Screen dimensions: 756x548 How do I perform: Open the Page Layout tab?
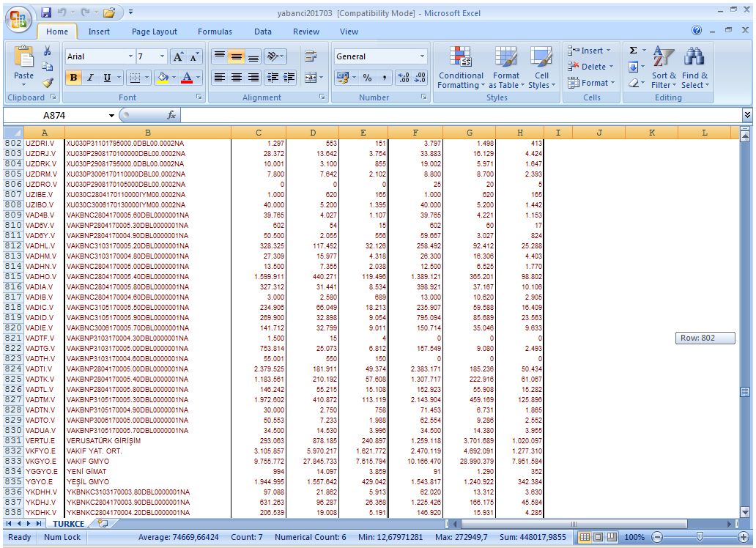155,32
